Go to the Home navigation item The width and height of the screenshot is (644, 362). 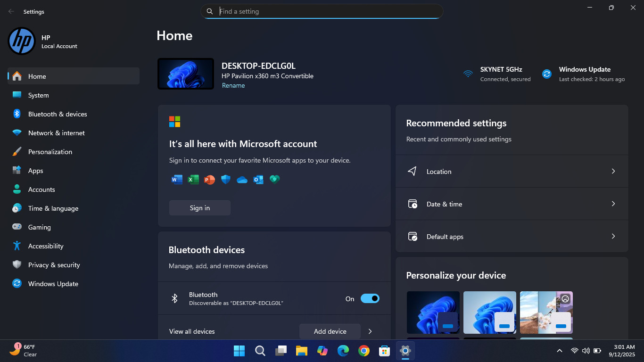(x=74, y=76)
